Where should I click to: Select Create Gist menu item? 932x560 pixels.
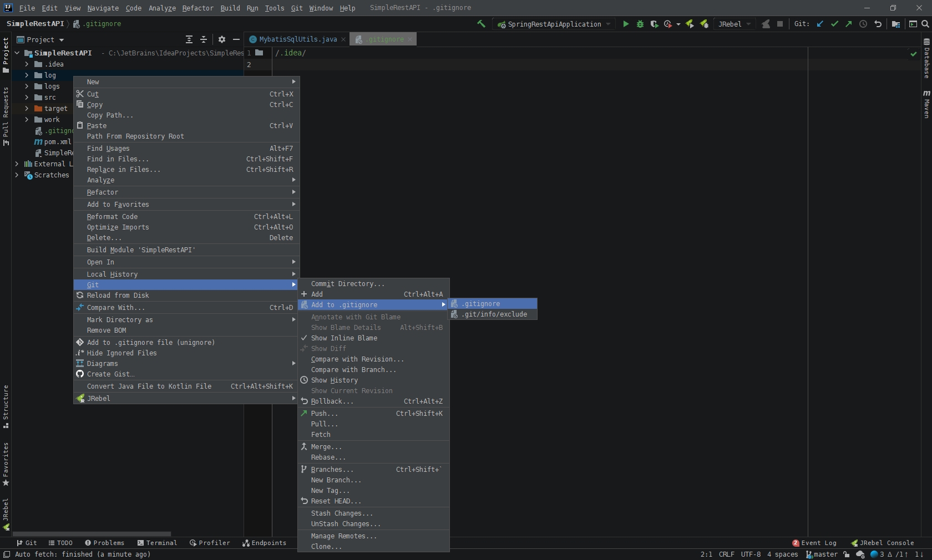(x=186, y=374)
